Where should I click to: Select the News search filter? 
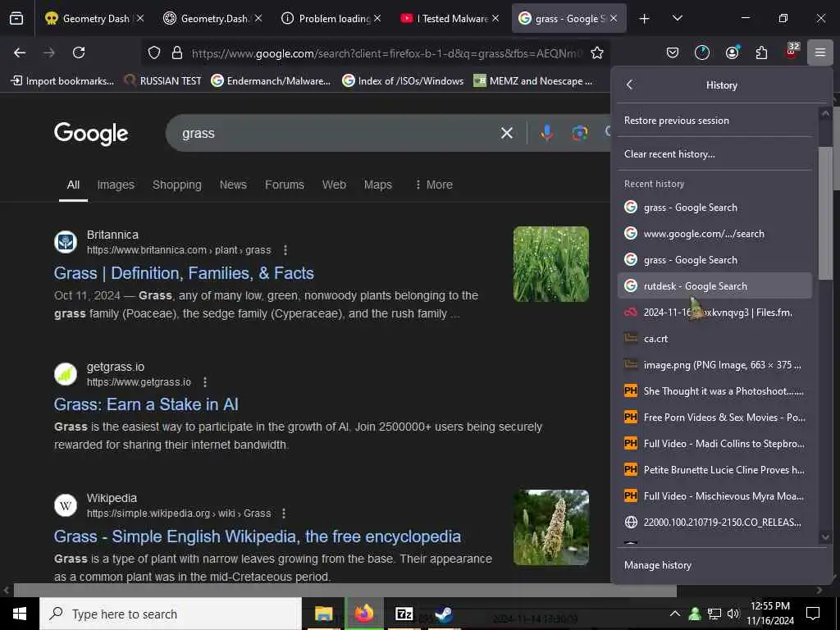pyautogui.click(x=233, y=185)
